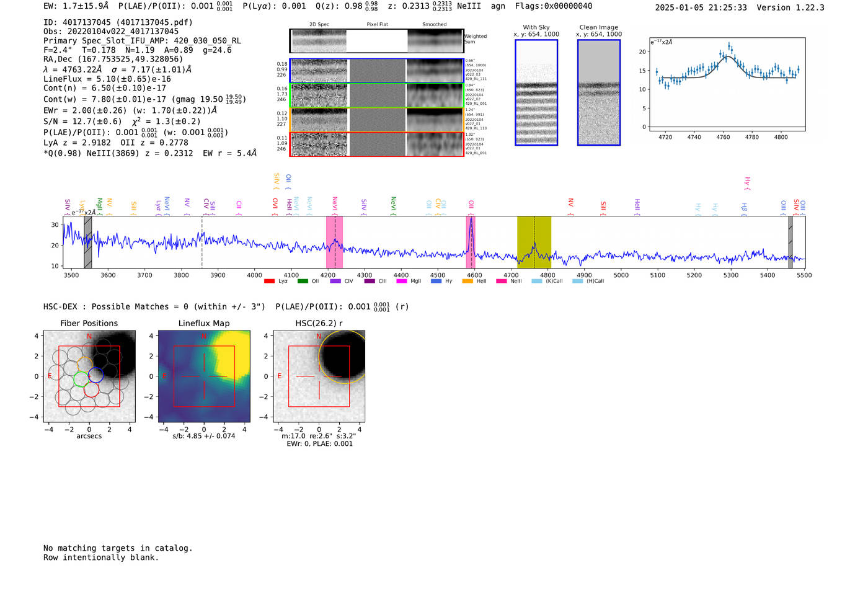Click the Primary Spec_Slot_IFU_AMP line
The width and height of the screenshot is (868, 591).
click(x=143, y=41)
